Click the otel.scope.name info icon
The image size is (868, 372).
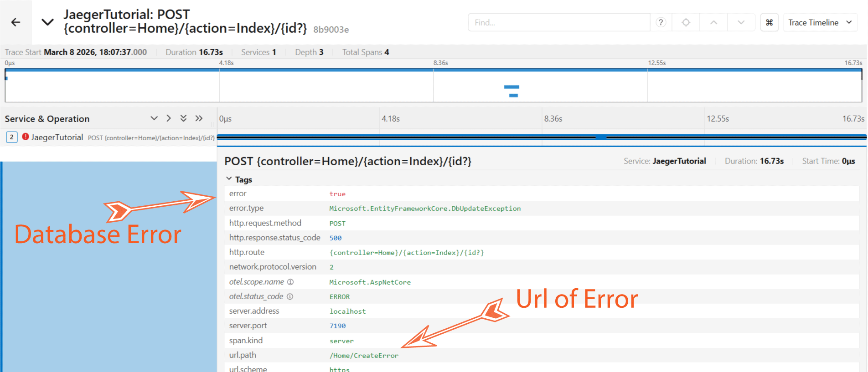point(290,282)
